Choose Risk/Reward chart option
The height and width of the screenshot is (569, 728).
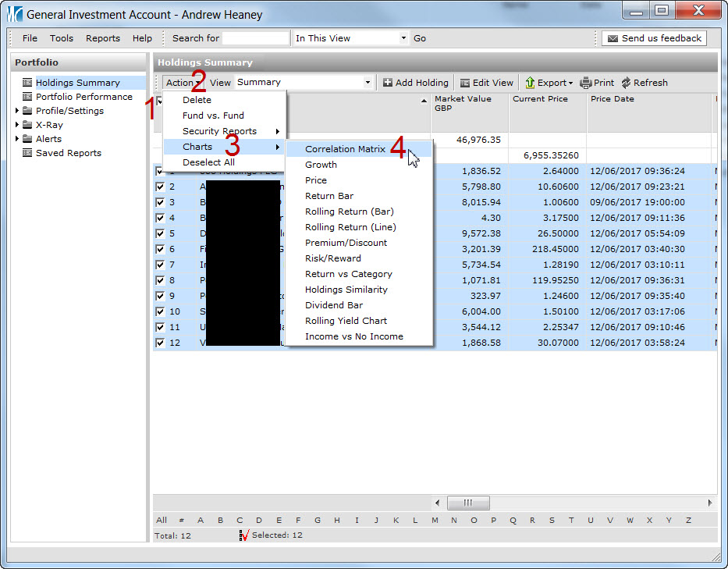(332, 258)
